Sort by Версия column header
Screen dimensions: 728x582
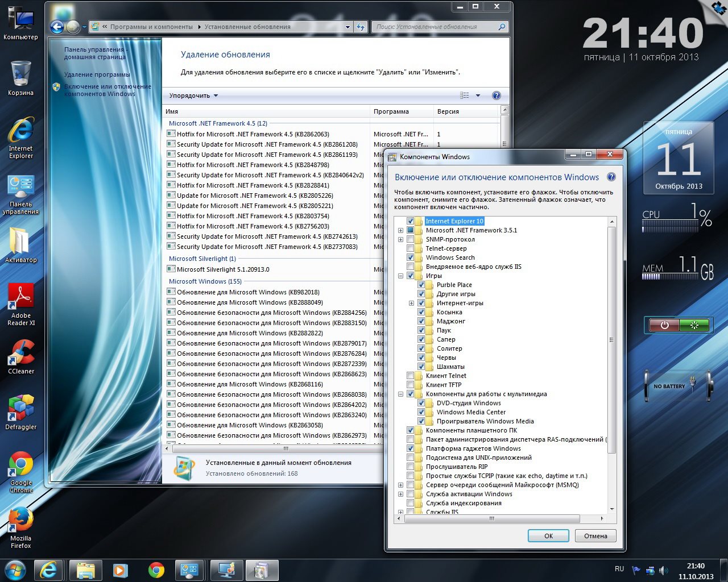(x=466, y=111)
